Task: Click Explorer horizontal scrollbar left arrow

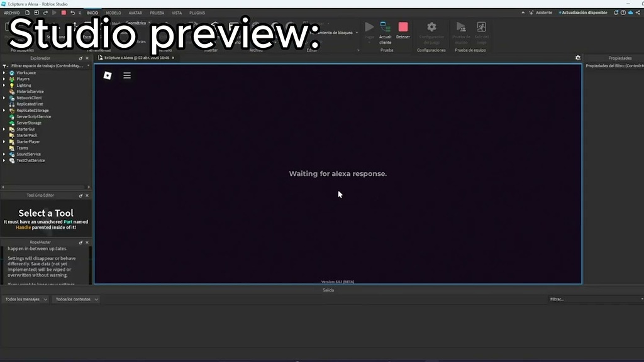Action: (3, 187)
